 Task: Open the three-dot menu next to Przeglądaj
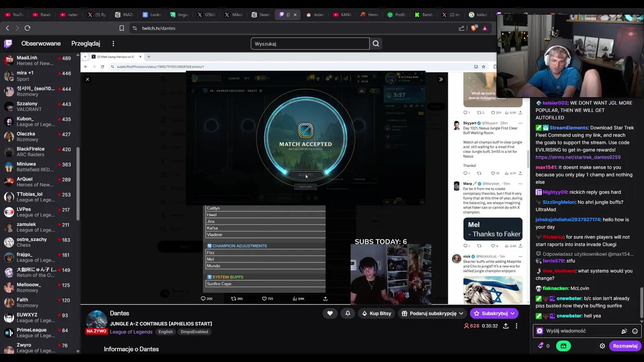[113, 44]
